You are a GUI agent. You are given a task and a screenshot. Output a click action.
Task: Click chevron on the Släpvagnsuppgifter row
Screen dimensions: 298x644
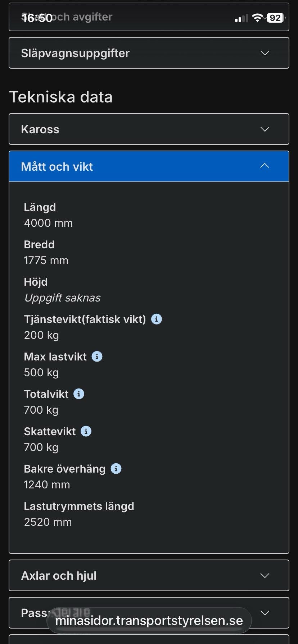pyautogui.click(x=265, y=53)
